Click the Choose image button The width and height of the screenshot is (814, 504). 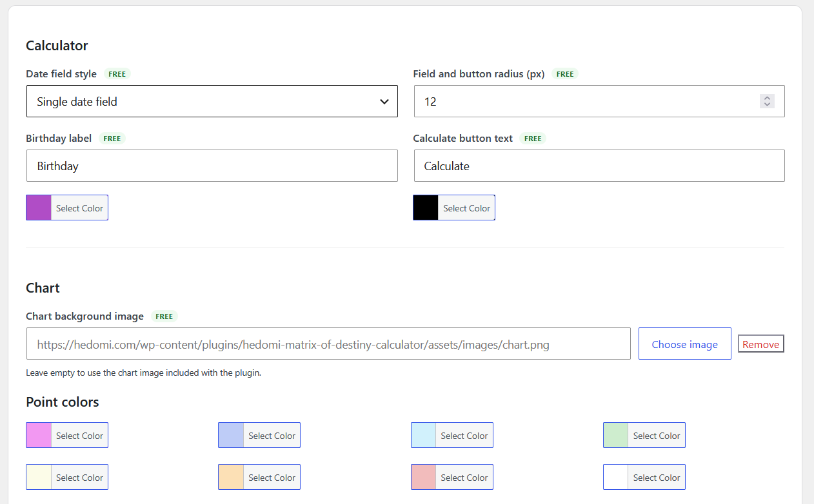tap(684, 344)
